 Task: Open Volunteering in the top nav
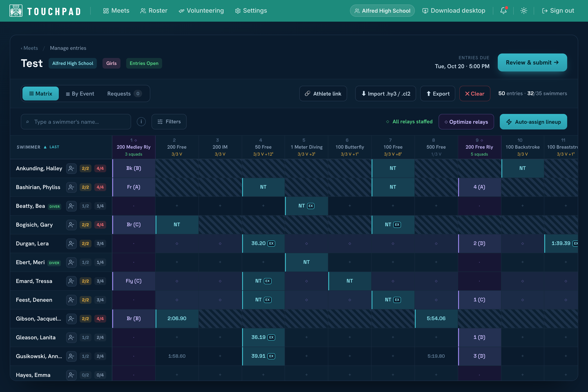[x=201, y=10]
